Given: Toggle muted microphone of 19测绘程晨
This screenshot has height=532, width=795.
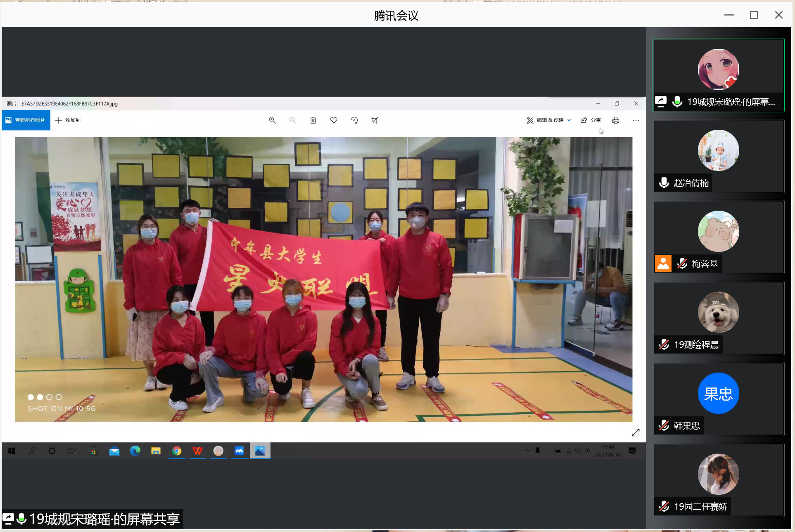Looking at the screenshot, I should click(x=664, y=344).
